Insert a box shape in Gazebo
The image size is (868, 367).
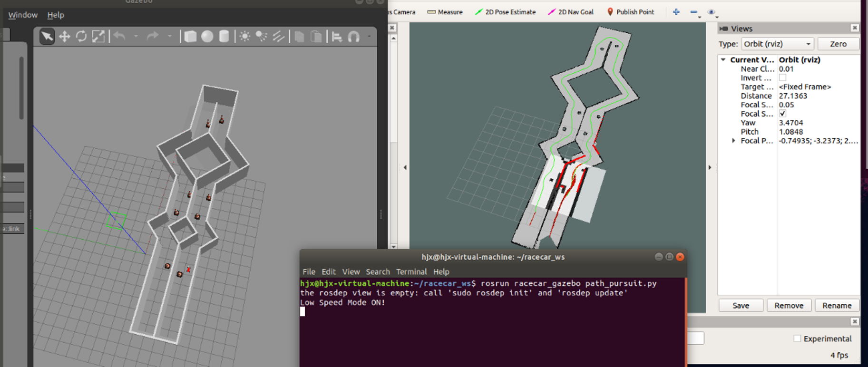click(190, 37)
